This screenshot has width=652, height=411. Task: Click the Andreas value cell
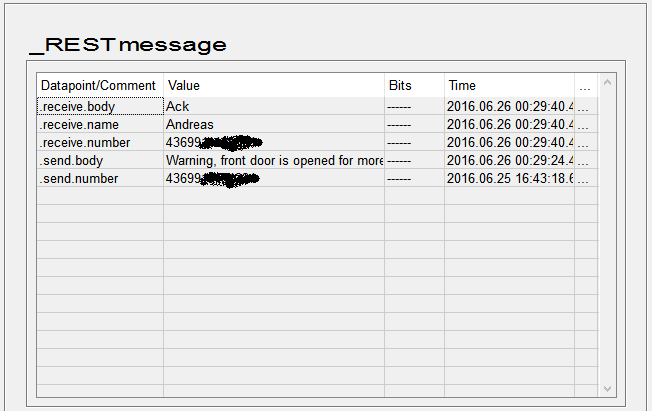pyautogui.click(x=273, y=124)
